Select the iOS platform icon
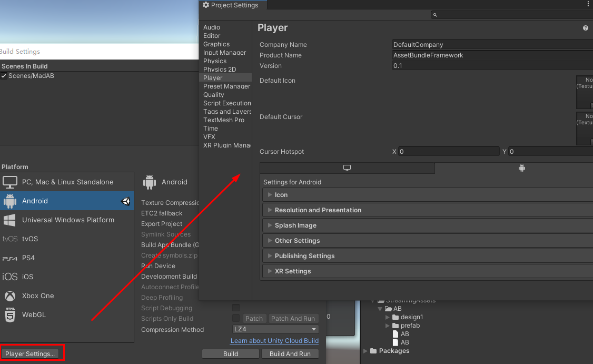This screenshot has height=364, width=593. 9,277
